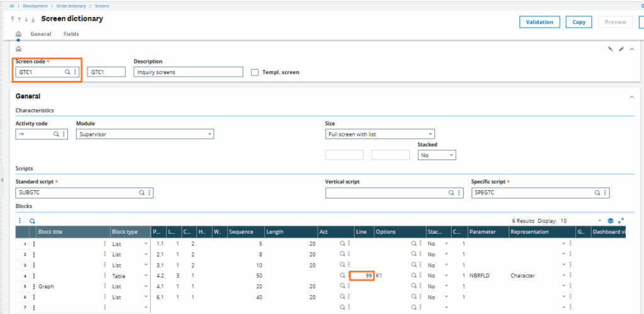The height and width of the screenshot is (314, 644).
Task: Switch to the Fields tab
Action: coord(71,34)
